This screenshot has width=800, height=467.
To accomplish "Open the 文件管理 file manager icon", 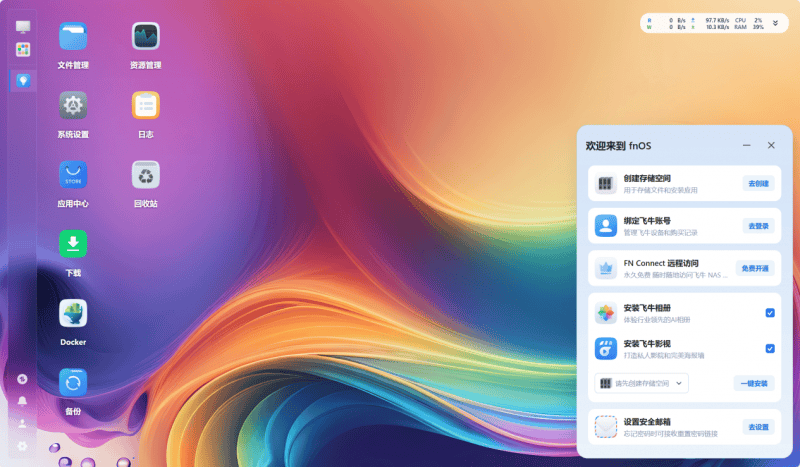I will click(x=73, y=37).
